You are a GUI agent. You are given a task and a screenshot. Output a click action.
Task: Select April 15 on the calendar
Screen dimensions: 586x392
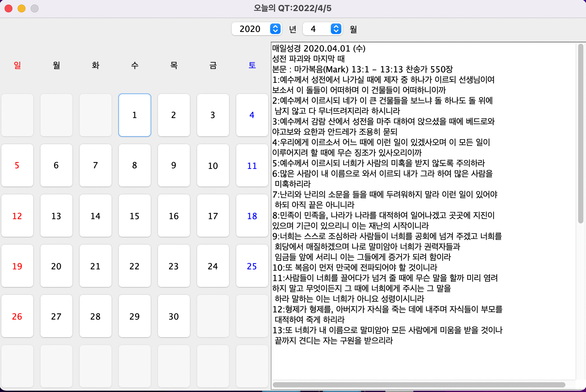click(x=134, y=216)
